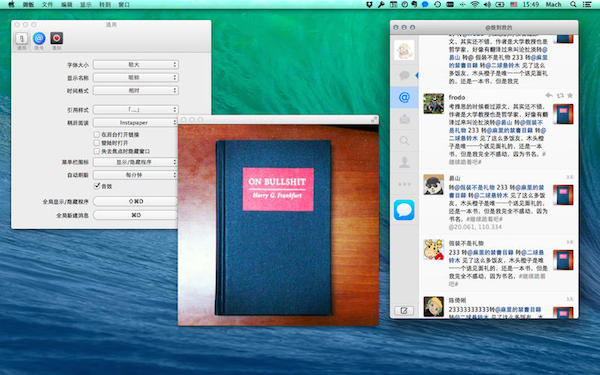The image size is (600, 375).
Task: Open the search magnifier in app sidebar
Action: click(404, 141)
